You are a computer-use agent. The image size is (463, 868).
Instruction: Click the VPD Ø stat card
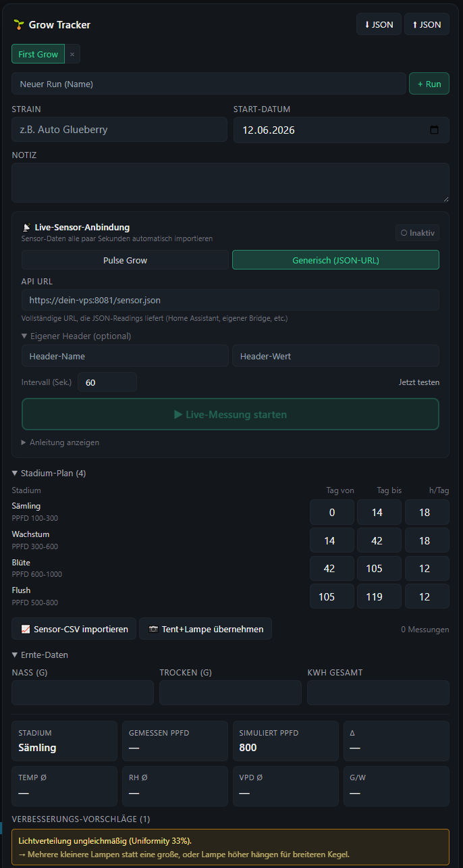pyautogui.click(x=285, y=786)
